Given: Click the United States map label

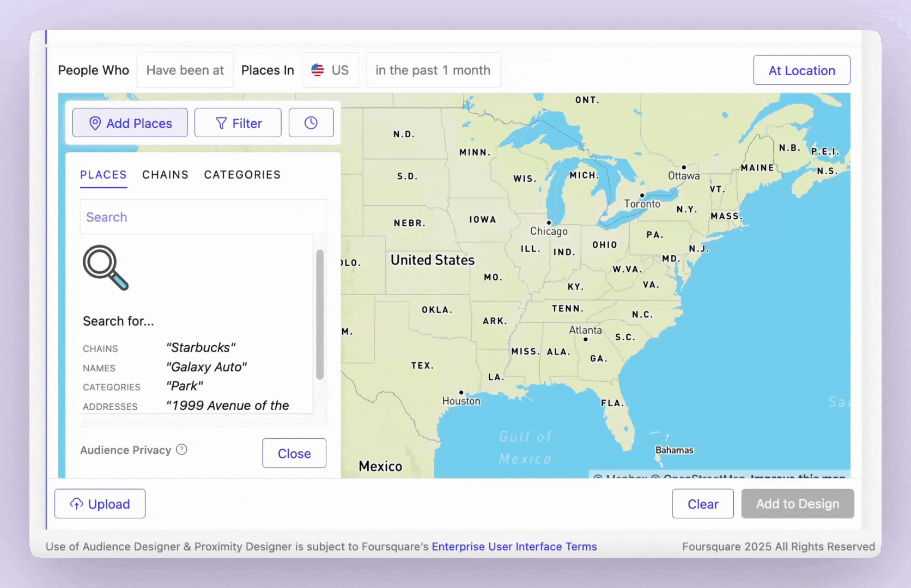Looking at the screenshot, I should tap(433, 260).
